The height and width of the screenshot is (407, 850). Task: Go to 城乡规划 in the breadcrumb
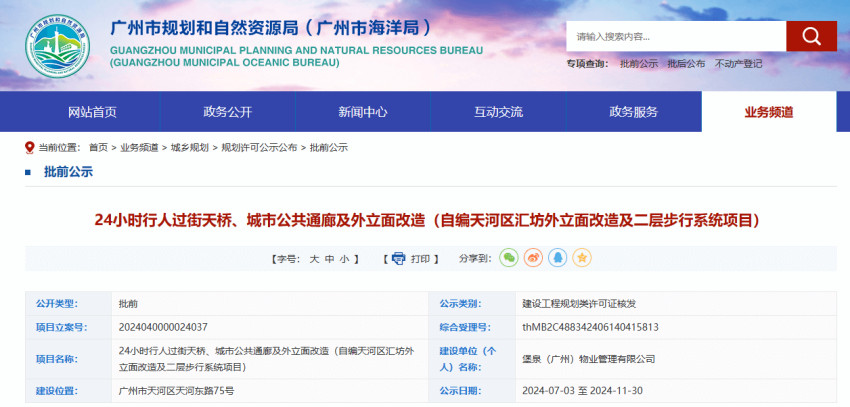(190, 147)
